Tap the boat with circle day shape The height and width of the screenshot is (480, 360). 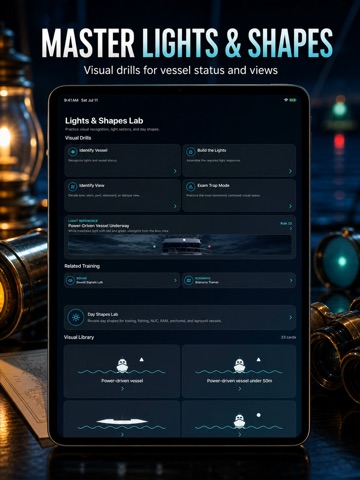[x=239, y=421]
